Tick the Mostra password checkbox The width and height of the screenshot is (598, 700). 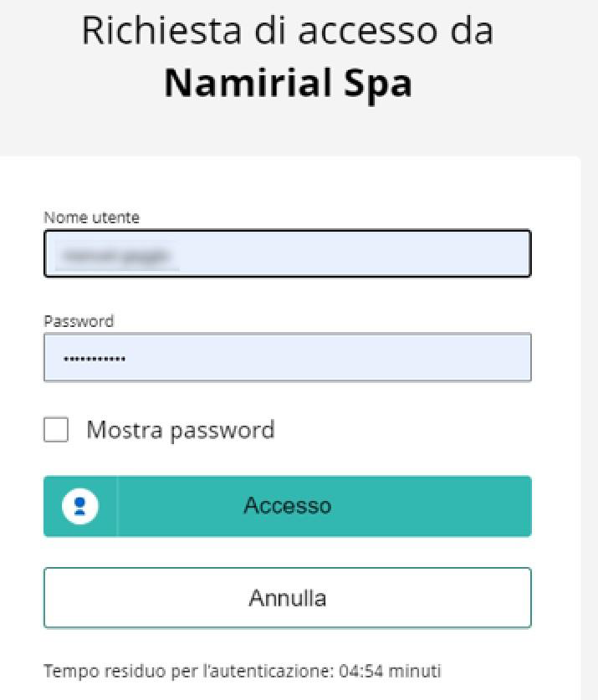[56, 430]
